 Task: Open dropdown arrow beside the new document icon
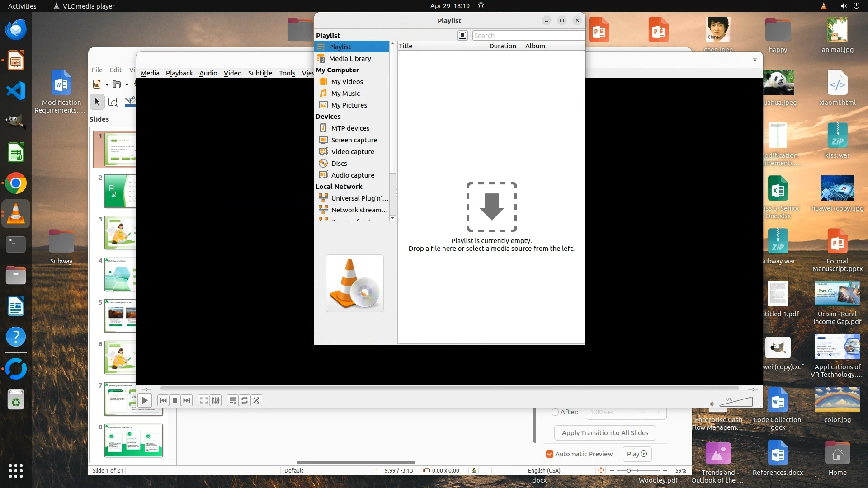coord(107,84)
